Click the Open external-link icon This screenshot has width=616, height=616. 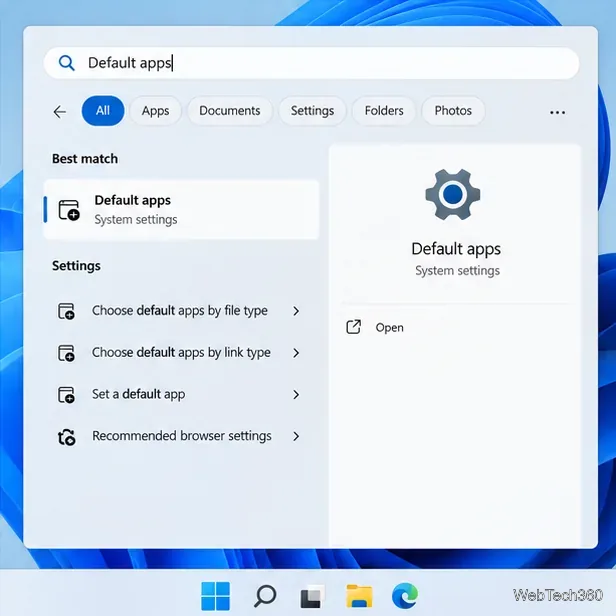(353, 327)
